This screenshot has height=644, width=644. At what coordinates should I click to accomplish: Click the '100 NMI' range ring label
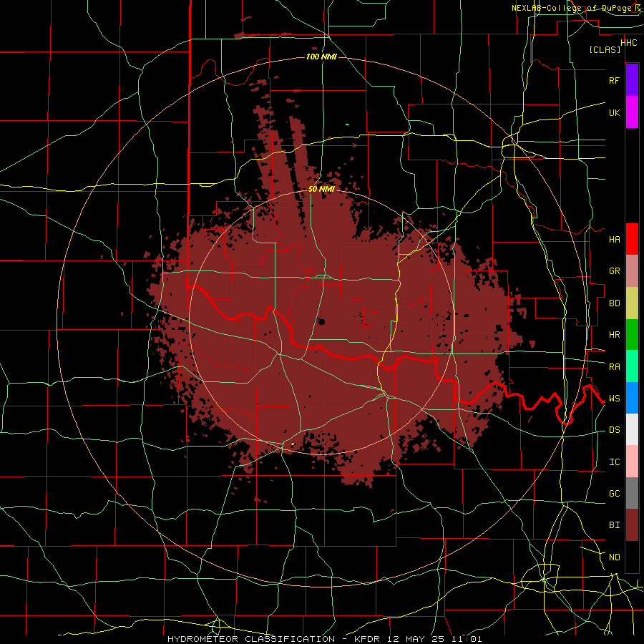pos(321,57)
